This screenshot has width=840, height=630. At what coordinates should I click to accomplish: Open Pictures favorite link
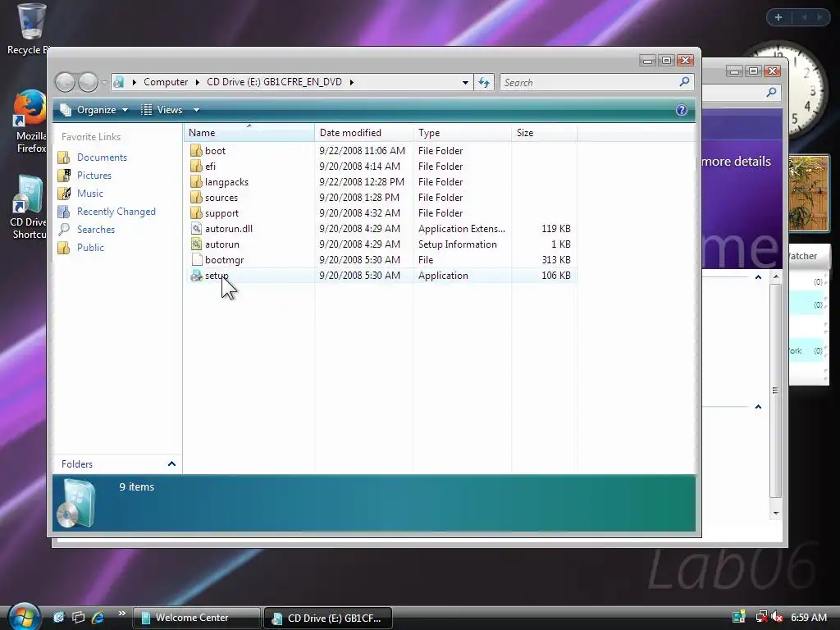point(94,176)
